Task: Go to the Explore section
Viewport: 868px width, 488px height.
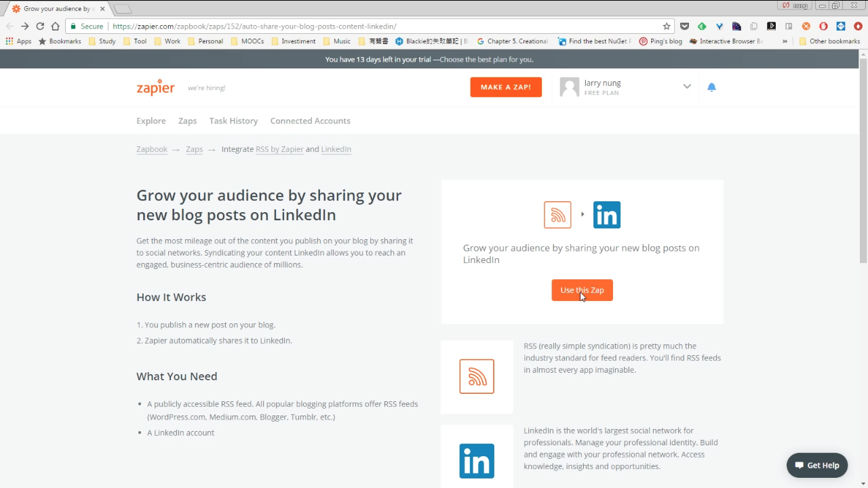Action: pyautogui.click(x=151, y=121)
